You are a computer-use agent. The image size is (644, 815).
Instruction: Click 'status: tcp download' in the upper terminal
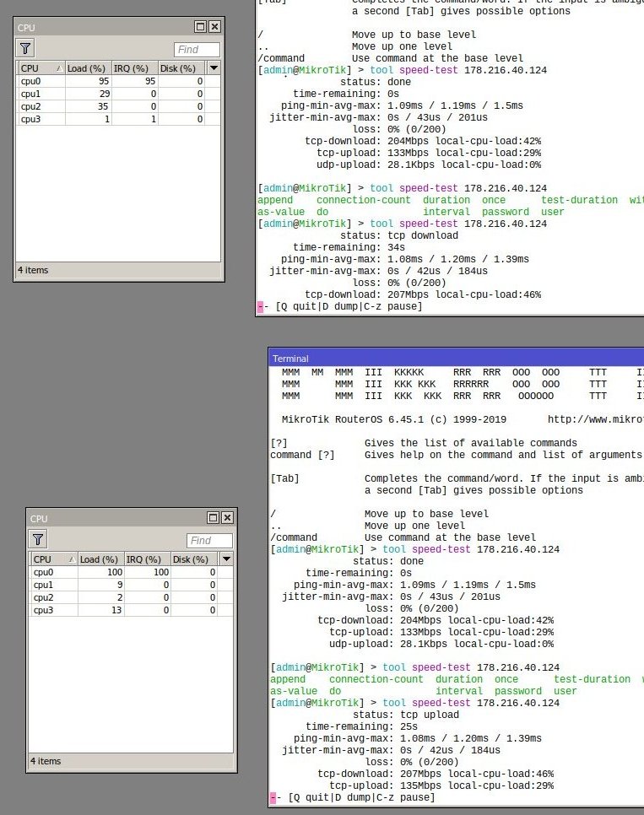[399, 235]
